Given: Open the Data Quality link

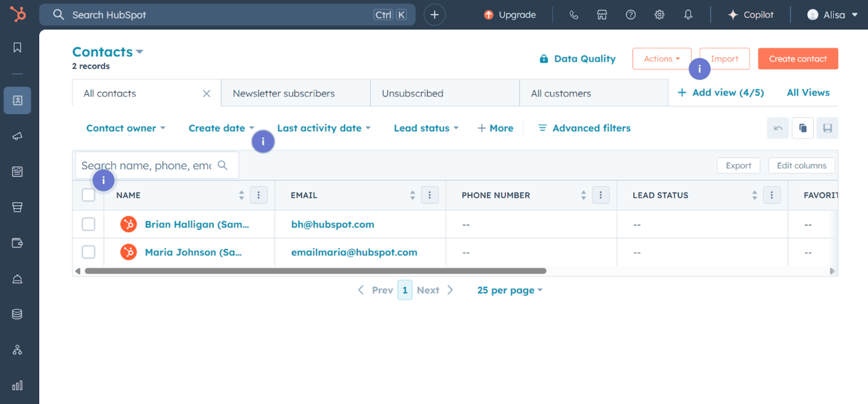Looking at the screenshot, I should pyautogui.click(x=577, y=59).
